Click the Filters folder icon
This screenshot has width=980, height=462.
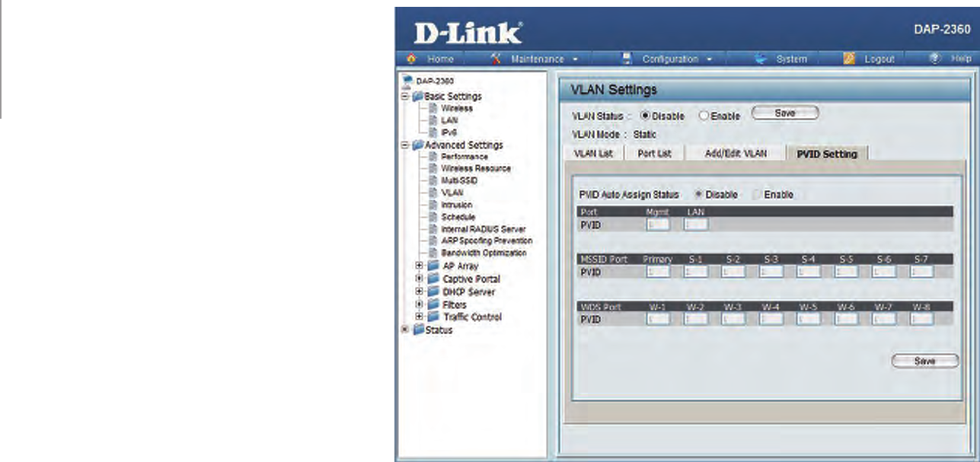tap(433, 304)
